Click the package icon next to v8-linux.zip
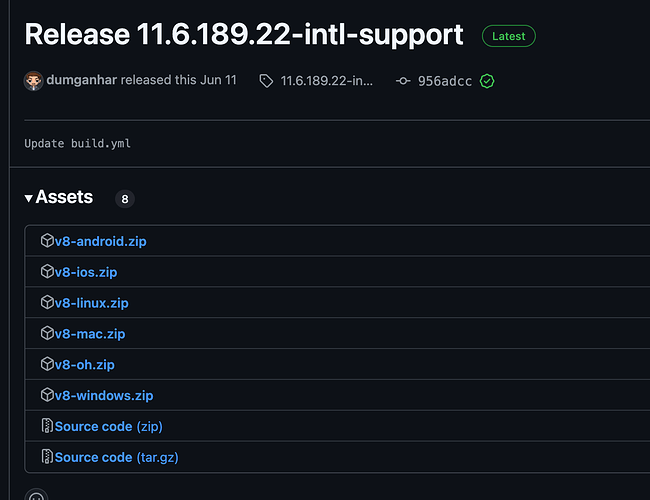This screenshot has width=650, height=500. click(x=46, y=303)
